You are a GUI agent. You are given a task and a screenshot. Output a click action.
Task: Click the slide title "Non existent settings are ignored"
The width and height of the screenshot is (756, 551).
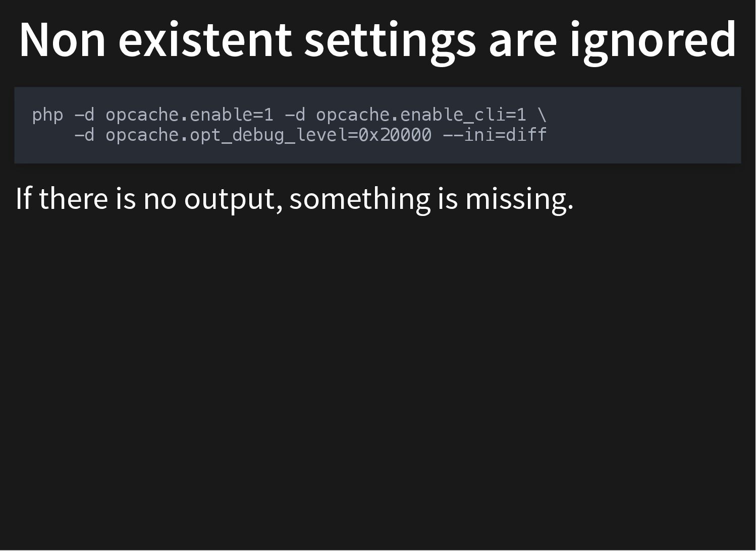(377, 40)
